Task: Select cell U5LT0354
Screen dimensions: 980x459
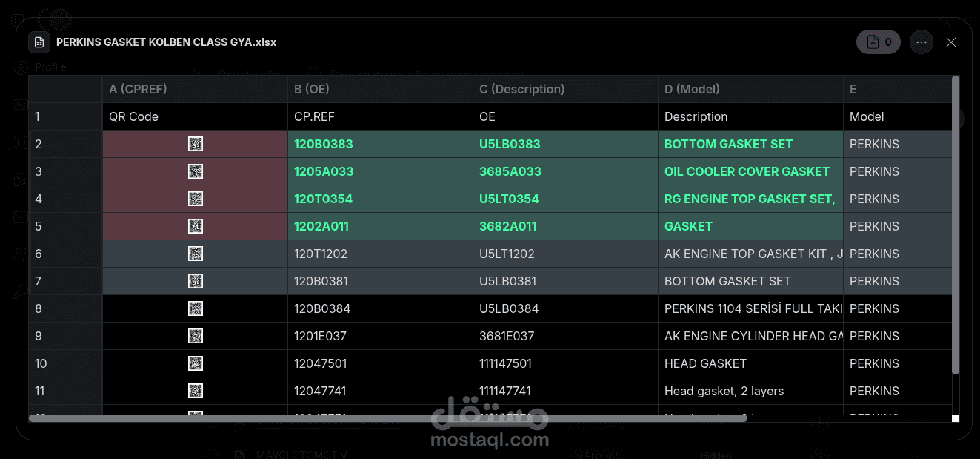Action: pos(565,199)
